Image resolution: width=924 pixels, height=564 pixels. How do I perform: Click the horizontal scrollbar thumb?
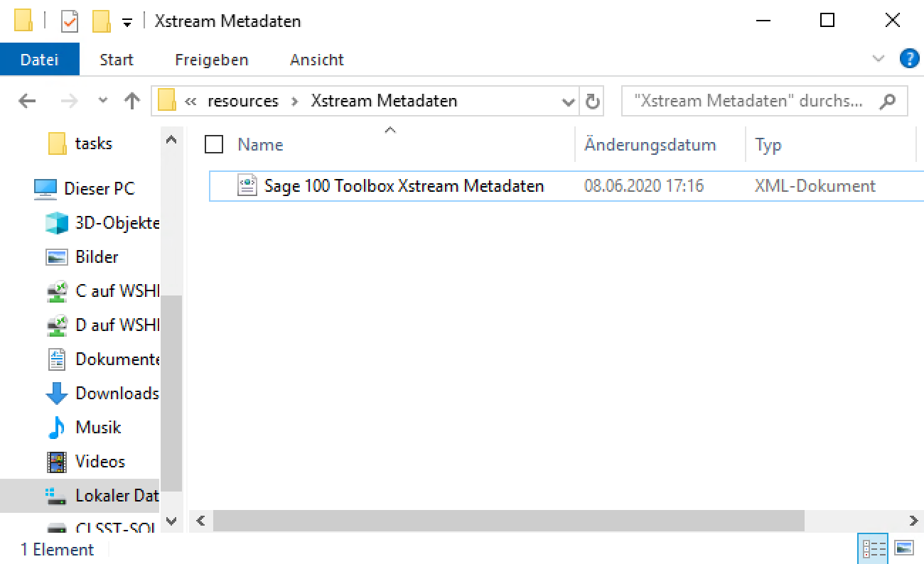(508, 521)
